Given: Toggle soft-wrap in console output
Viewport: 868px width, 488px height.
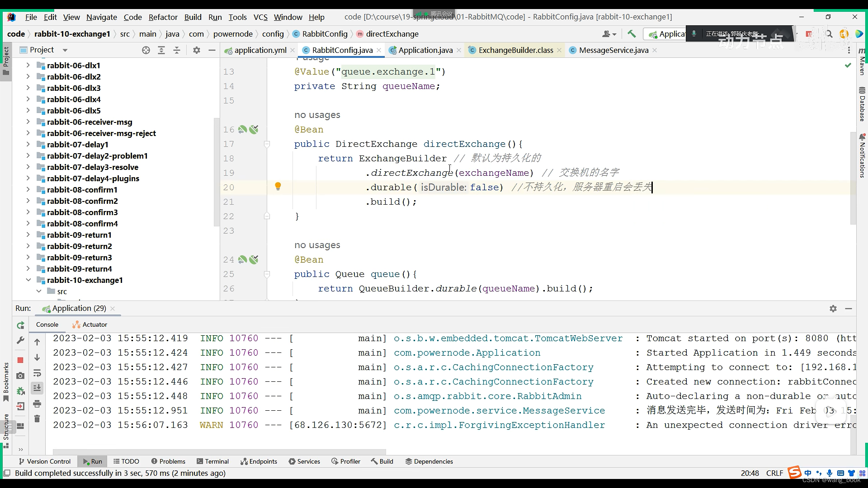Looking at the screenshot, I should click(37, 373).
